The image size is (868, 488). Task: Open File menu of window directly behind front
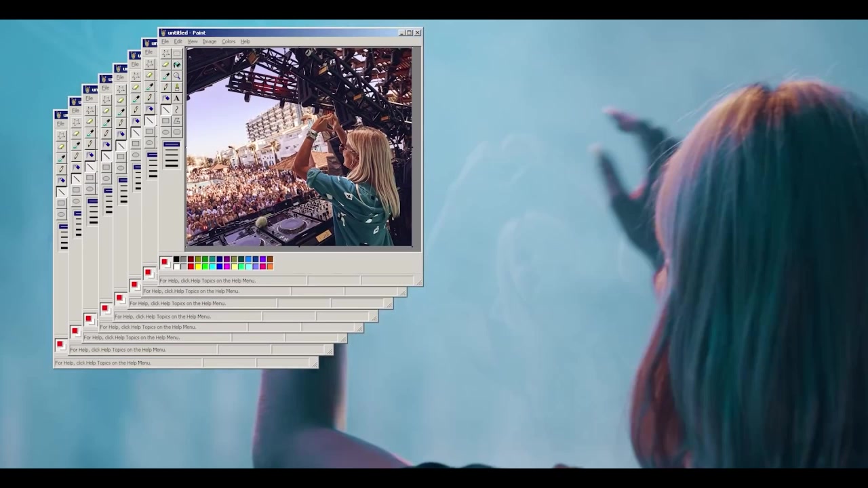tap(149, 52)
